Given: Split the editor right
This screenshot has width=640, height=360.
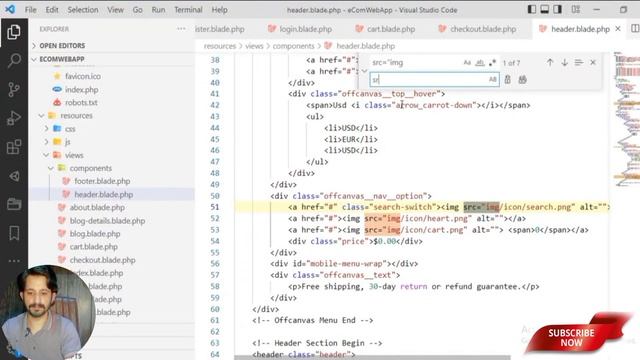Looking at the screenshot, I should tap(635, 29).
